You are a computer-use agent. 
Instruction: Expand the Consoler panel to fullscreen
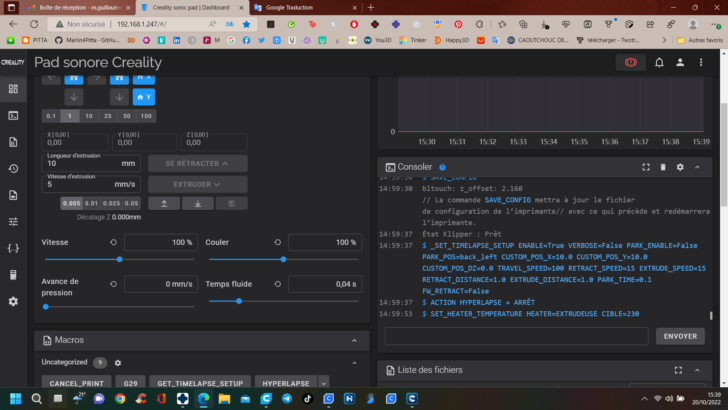(x=646, y=167)
